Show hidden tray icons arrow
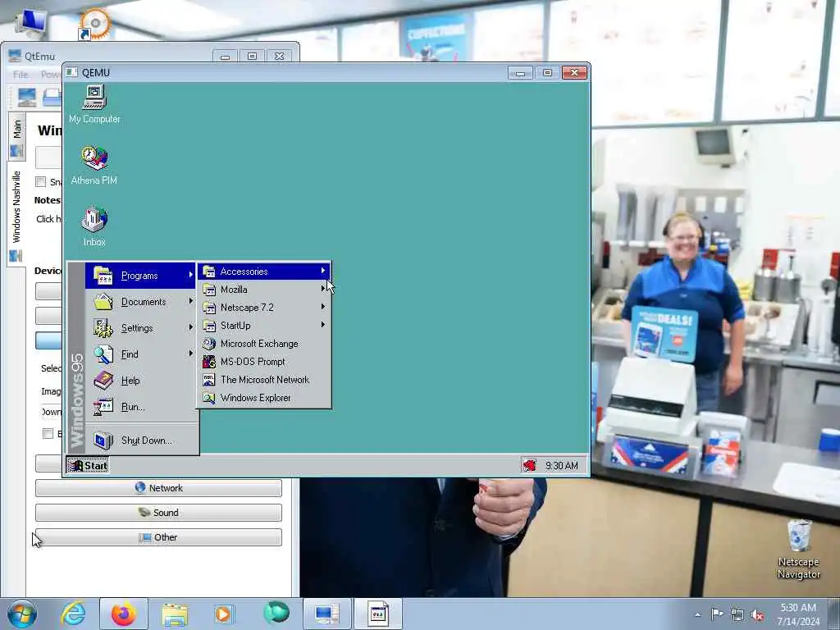Screen dimensions: 840x630 coord(697,615)
